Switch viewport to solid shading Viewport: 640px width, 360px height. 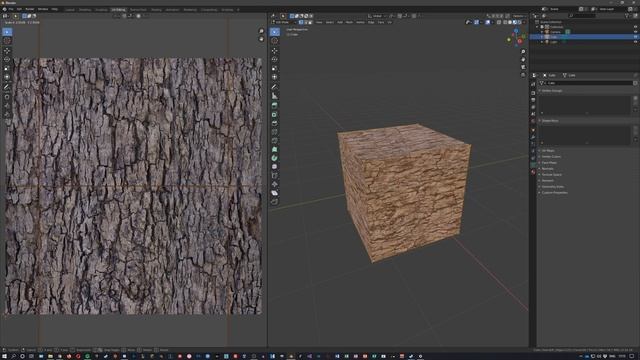pos(510,22)
